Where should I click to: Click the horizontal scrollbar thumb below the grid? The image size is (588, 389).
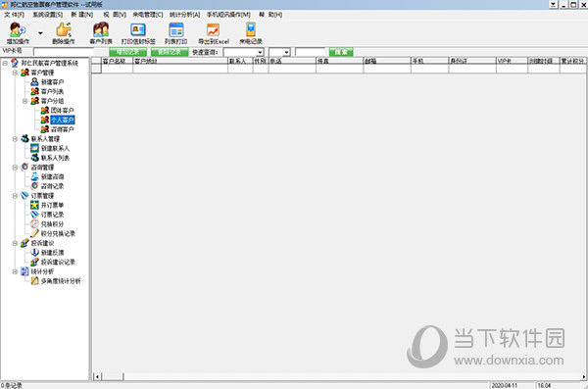point(113,376)
